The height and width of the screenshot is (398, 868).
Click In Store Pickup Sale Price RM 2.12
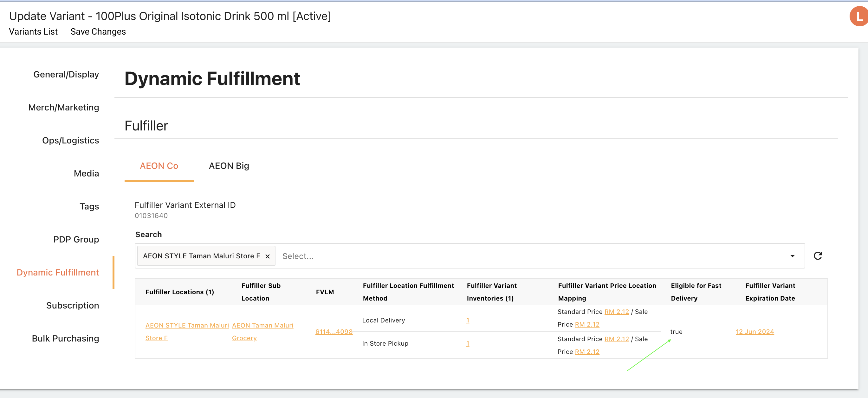coord(587,352)
